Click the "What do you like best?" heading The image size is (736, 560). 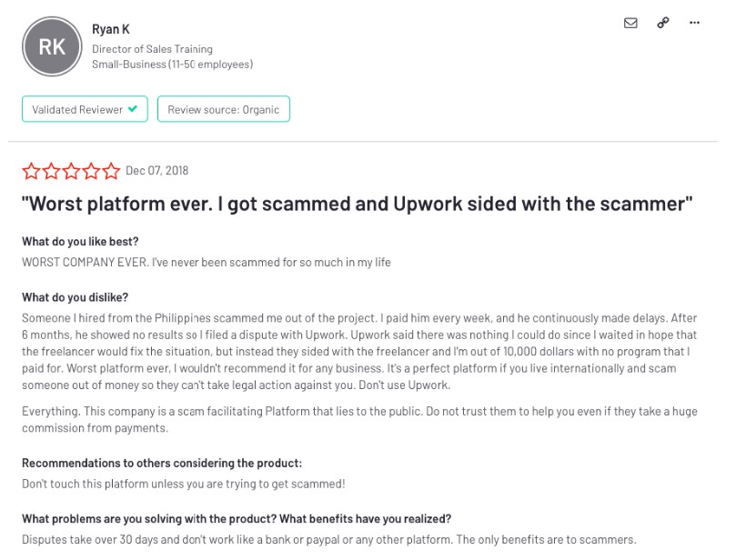click(x=80, y=241)
